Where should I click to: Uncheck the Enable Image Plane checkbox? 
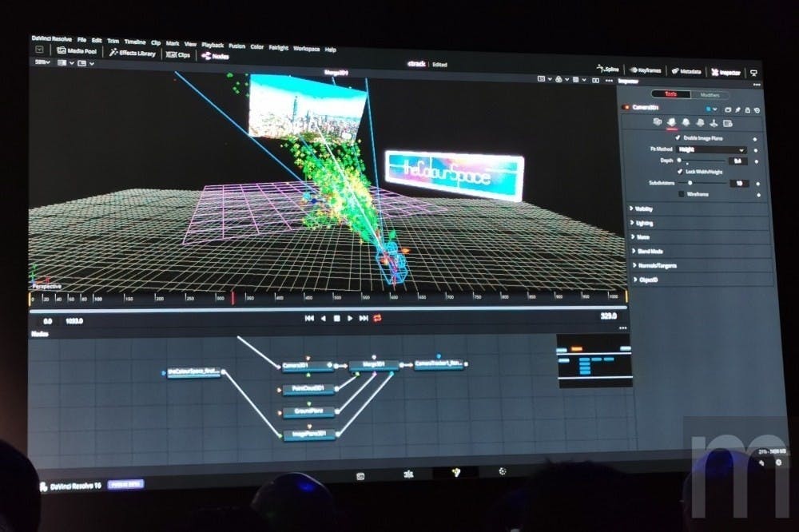(678, 137)
